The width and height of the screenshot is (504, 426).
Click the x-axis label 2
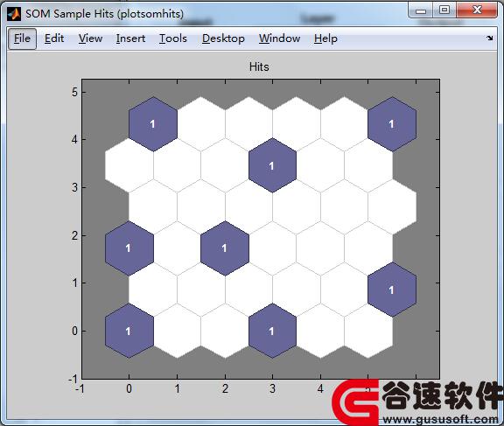pyautogui.click(x=225, y=388)
